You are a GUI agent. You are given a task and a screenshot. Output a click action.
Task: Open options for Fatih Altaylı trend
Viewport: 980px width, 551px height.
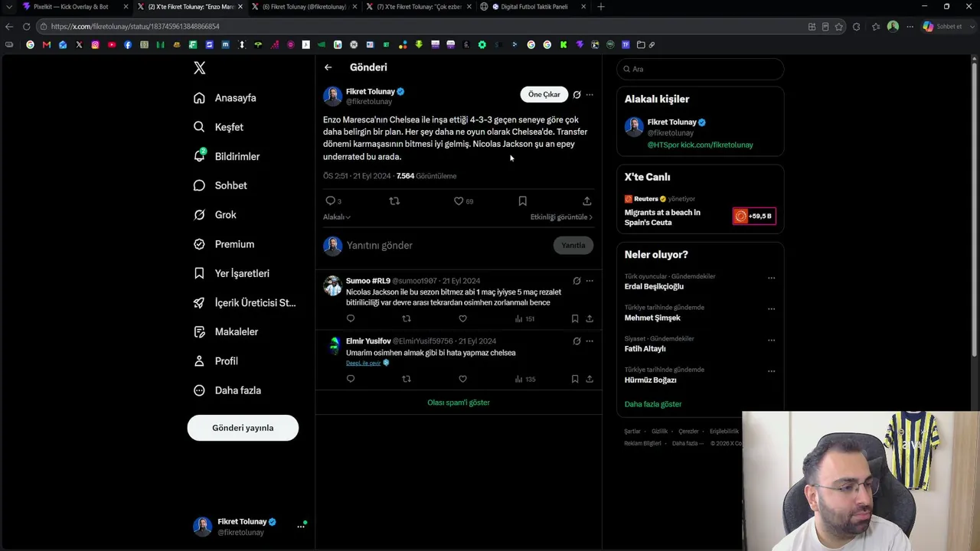[771, 341]
